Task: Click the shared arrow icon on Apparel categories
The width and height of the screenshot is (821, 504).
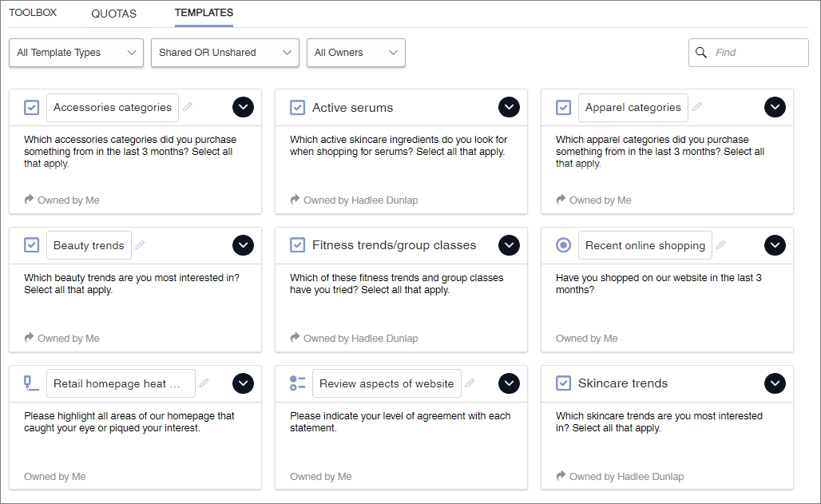Action: (x=561, y=200)
